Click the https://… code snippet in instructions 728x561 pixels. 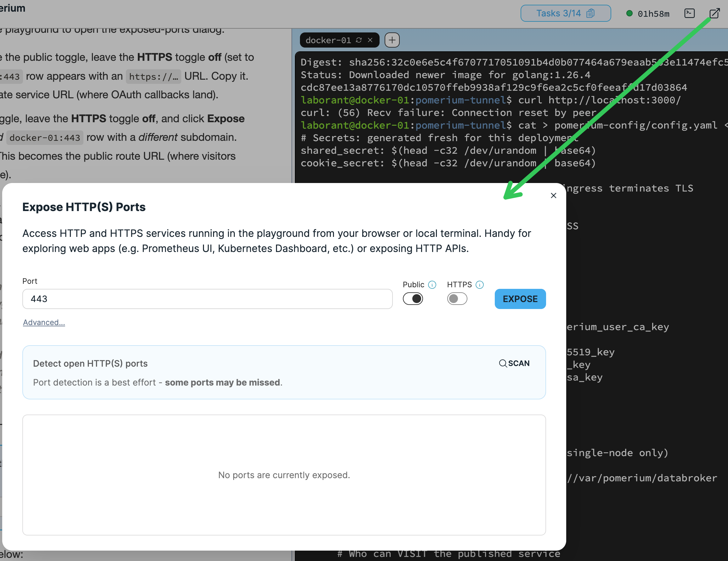(153, 76)
